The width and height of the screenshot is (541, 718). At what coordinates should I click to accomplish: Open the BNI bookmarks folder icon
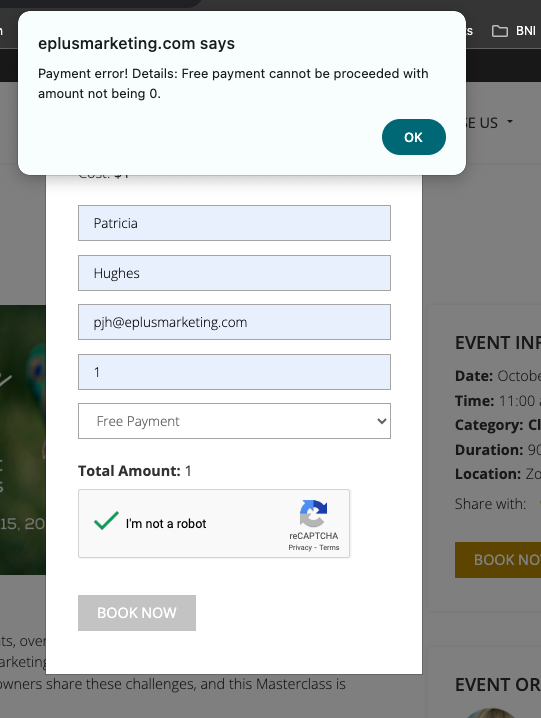(499, 31)
